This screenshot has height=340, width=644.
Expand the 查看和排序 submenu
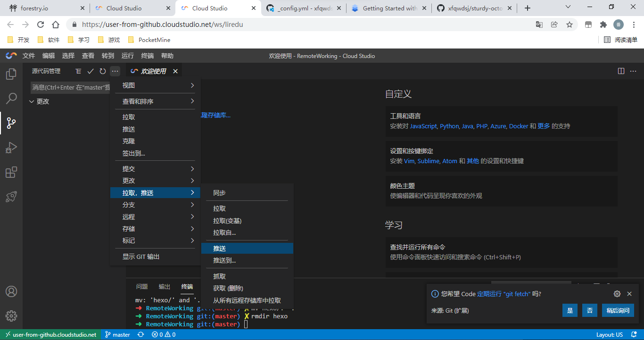coord(155,101)
